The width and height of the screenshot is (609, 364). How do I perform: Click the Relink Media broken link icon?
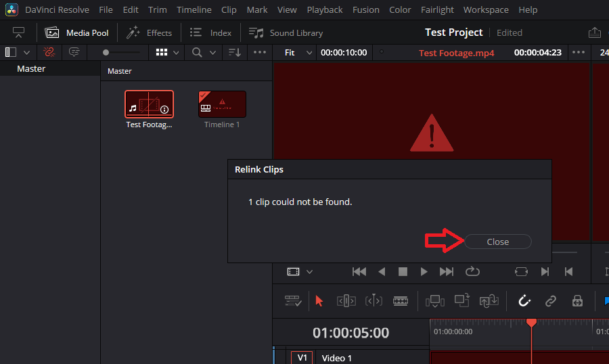(x=49, y=52)
